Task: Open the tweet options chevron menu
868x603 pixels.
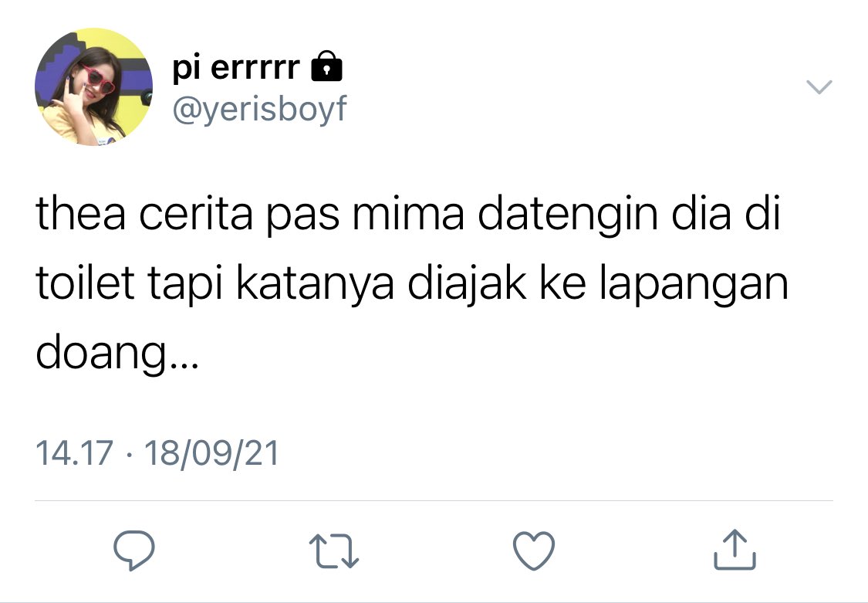Action: coord(819,87)
